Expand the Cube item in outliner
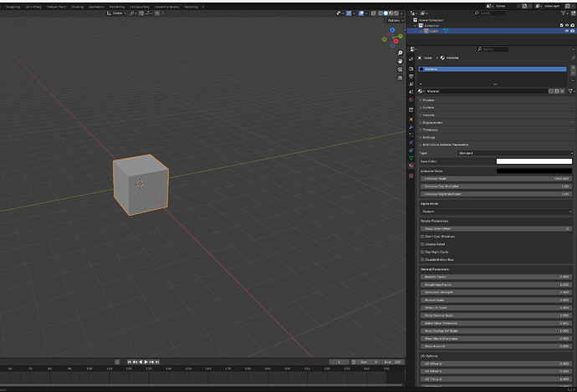This screenshot has height=392, width=577. 421,31
